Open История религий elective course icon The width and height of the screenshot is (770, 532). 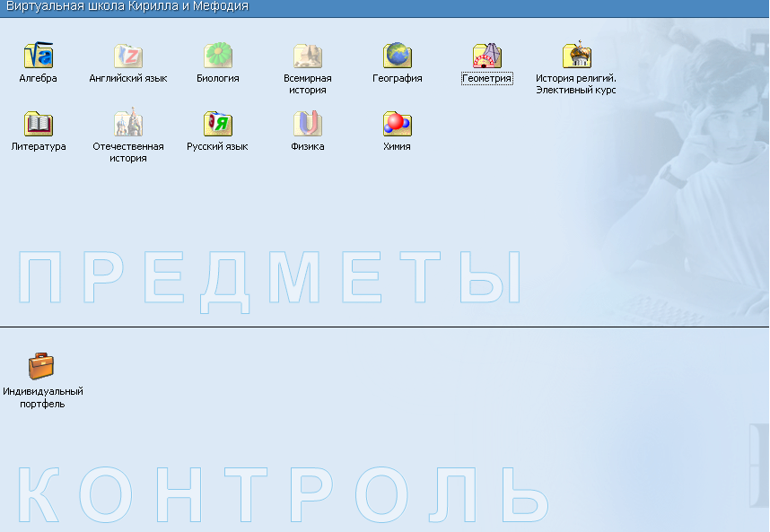pos(576,56)
